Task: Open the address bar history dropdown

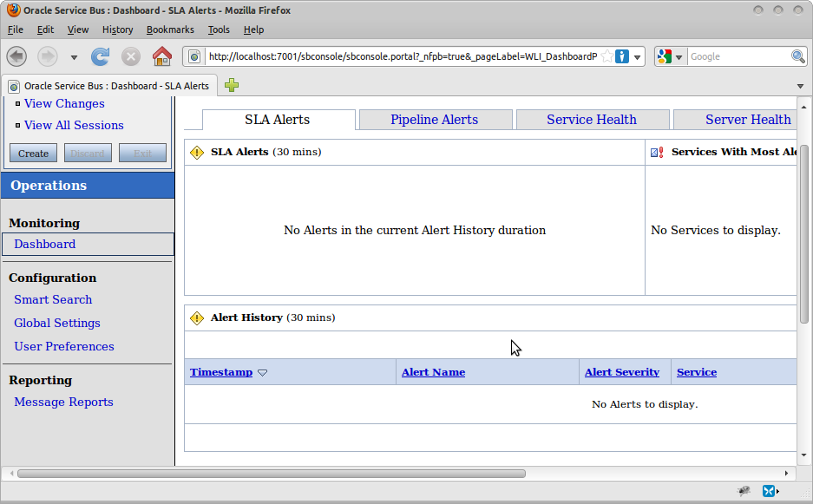Action: click(x=637, y=57)
